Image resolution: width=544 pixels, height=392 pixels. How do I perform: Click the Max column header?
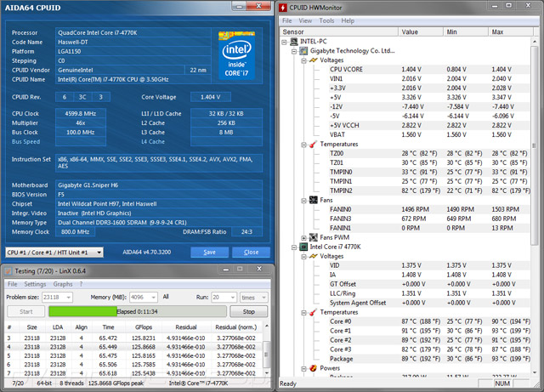[x=511, y=32]
